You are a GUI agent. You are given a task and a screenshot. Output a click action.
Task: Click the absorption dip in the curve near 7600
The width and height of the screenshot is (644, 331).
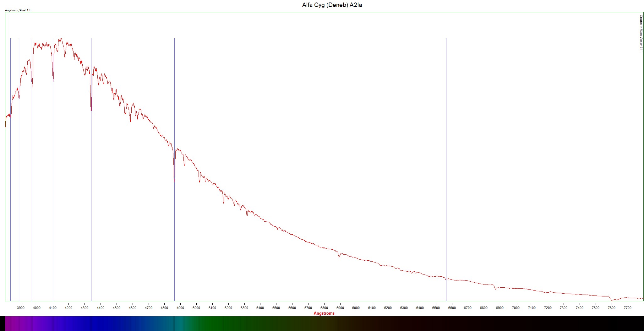pyautogui.click(x=612, y=300)
